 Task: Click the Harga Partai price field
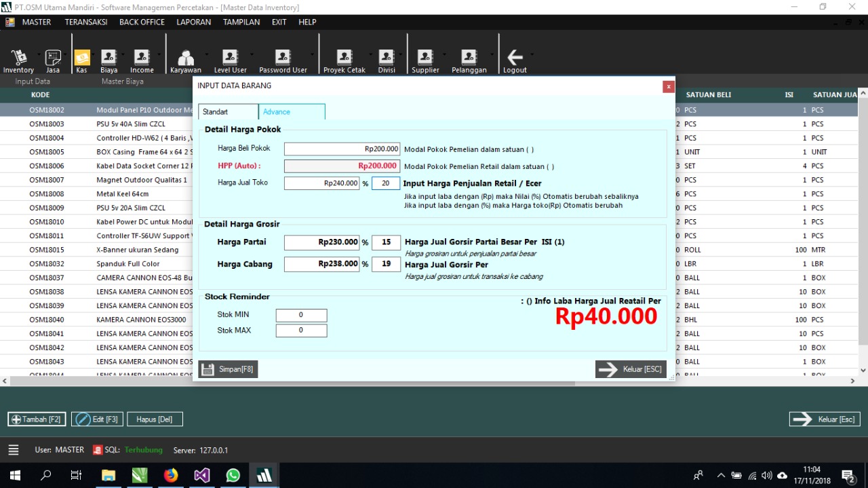tap(321, 242)
